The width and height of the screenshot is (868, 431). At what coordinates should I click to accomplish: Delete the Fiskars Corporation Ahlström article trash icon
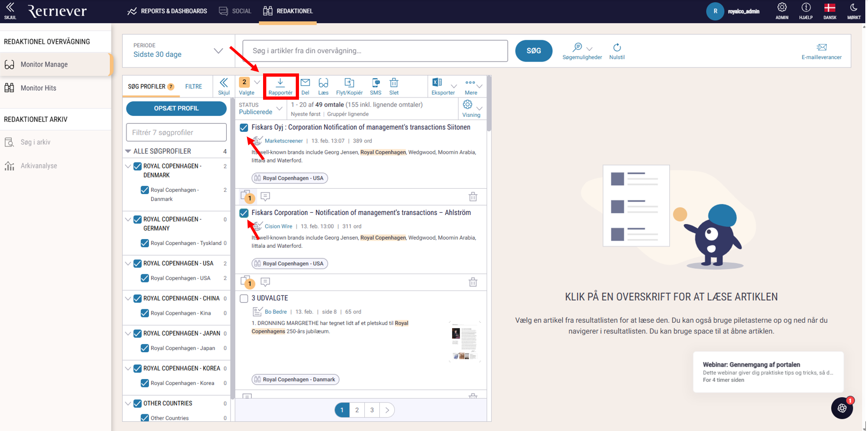click(473, 282)
